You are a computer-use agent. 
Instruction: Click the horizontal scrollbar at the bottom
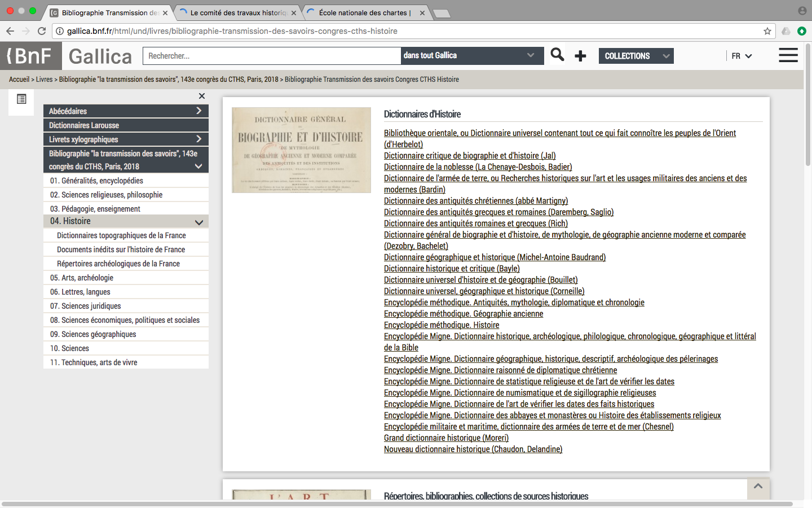tap(397, 504)
